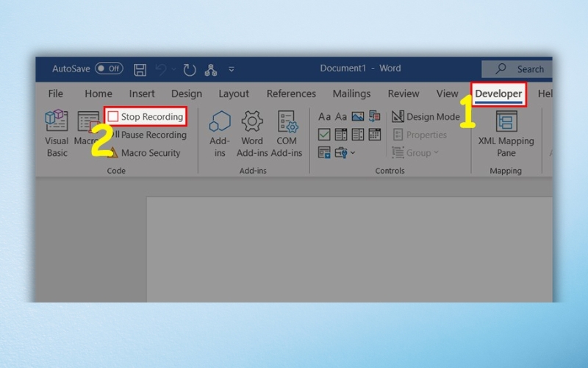Switch to the Insert tab
The height and width of the screenshot is (368, 588).
pos(142,93)
